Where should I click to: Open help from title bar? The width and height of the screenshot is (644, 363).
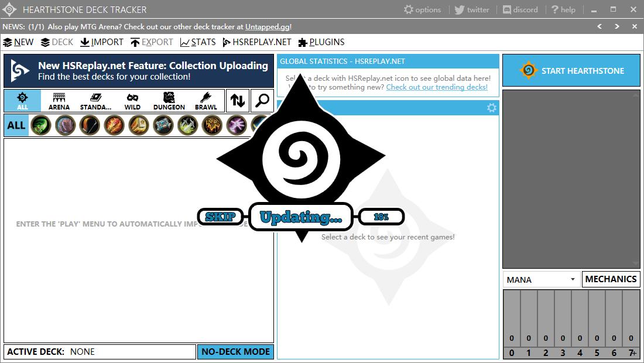pos(563,9)
